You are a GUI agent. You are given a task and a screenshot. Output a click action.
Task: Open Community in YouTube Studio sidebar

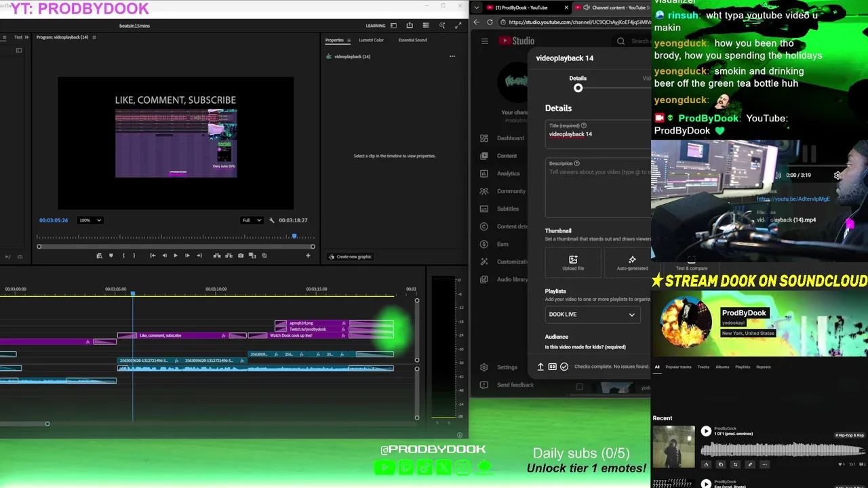(x=502, y=191)
